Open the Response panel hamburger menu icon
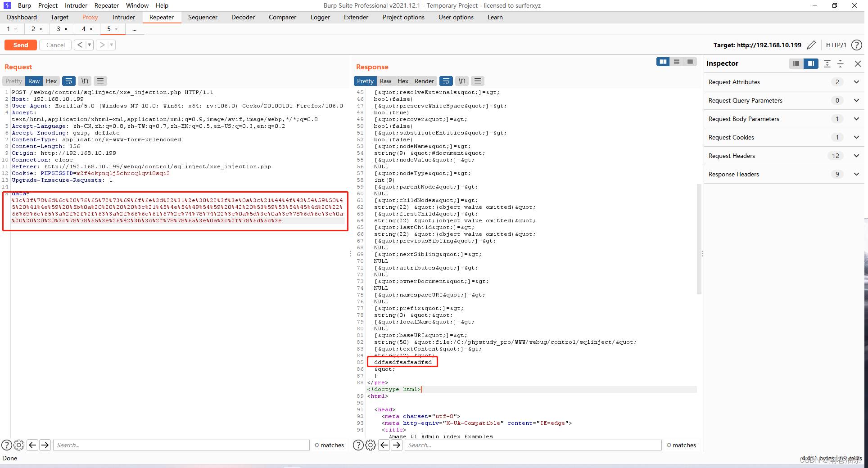The image size is (868, 468). (x=477, y=81)
